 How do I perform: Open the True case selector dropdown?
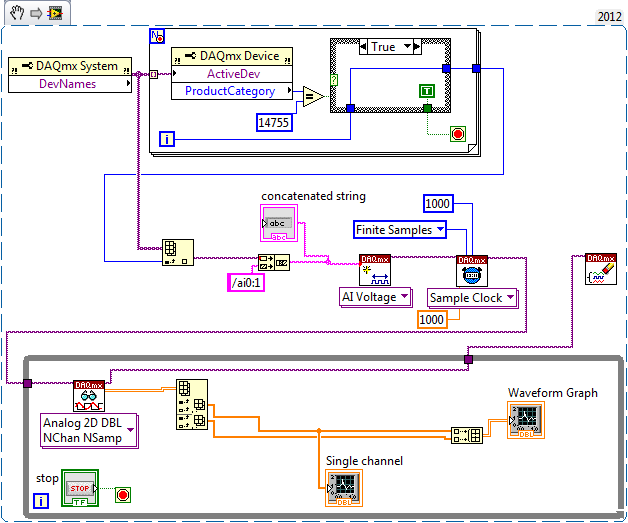407,46
